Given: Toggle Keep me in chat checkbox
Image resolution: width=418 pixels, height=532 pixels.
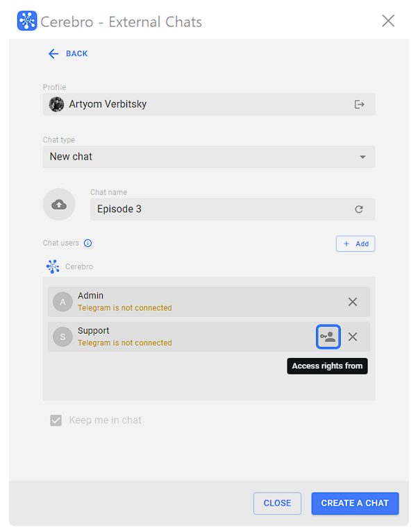Looking at the screenshot, I should 56,420.
